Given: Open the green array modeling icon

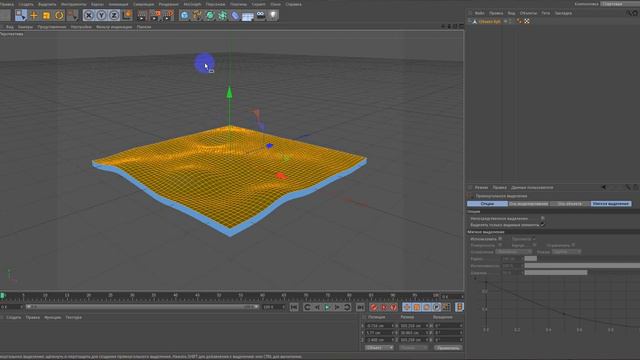Looking at the screenshot, I should tap(222, 16).
